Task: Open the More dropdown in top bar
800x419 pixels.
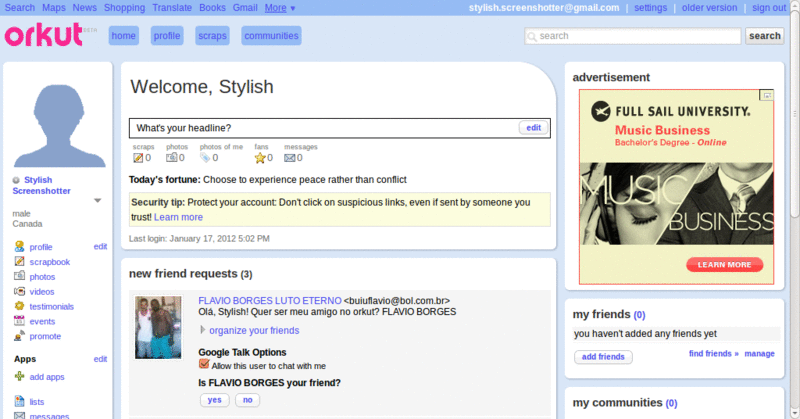Action: click(x=280, y=8)
